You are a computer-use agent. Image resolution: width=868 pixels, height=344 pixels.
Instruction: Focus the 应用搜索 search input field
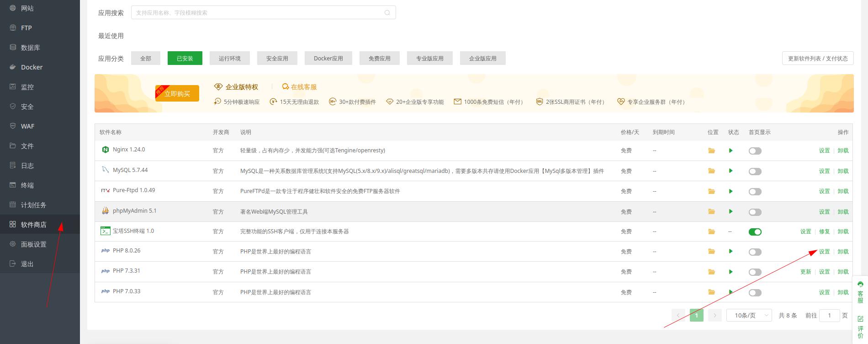tap(258, 13)
